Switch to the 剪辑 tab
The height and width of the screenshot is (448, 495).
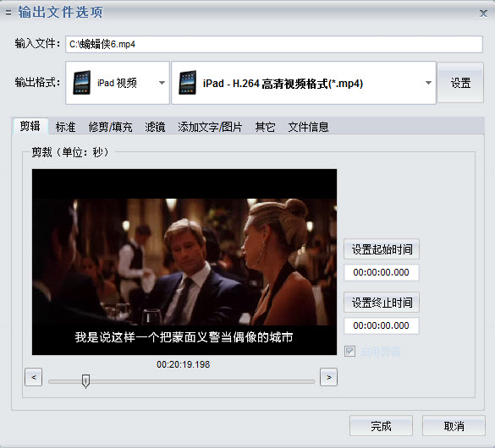coord(30,126)
